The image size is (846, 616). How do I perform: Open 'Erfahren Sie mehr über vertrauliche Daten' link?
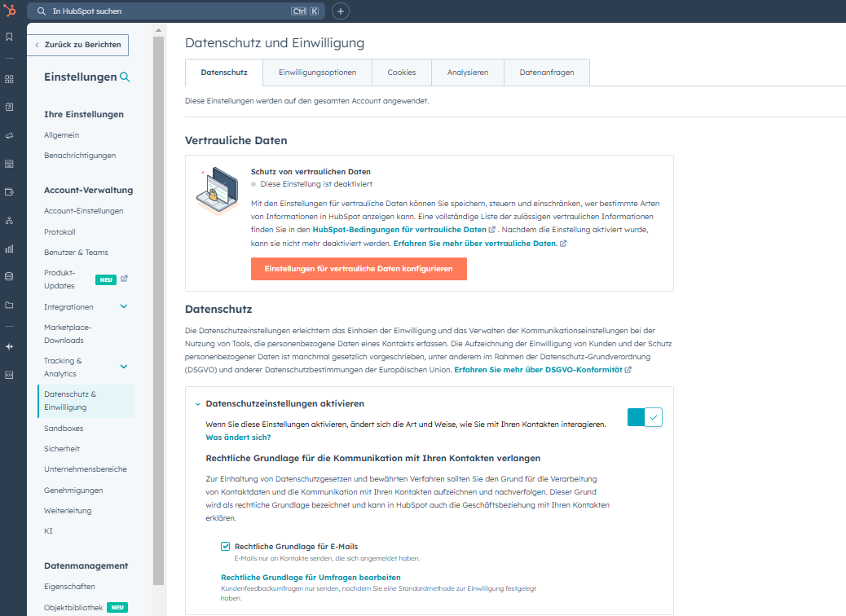[475, 244]
